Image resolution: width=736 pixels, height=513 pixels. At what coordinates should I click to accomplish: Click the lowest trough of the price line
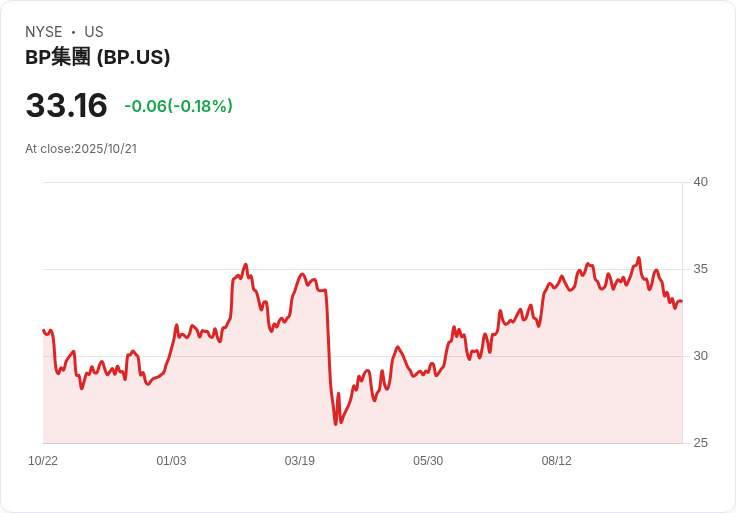(336, 424)
